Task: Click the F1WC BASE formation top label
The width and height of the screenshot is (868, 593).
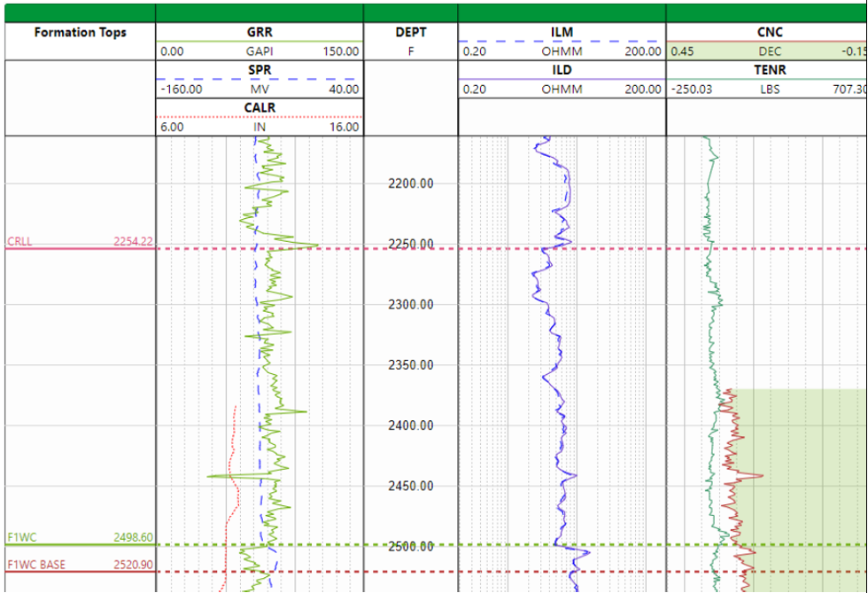Action: coord(36,565)
